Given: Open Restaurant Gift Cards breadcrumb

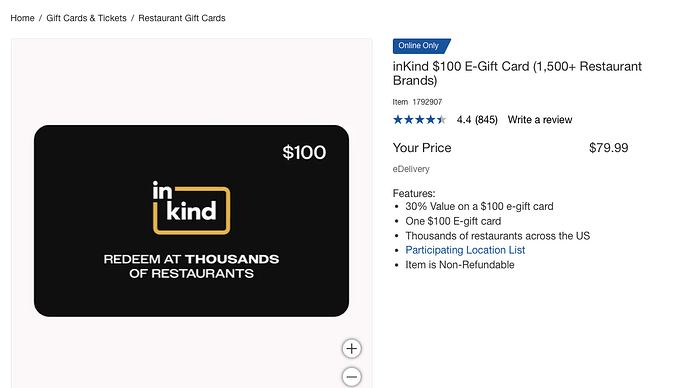Looking at the screenshot, I should click(x=182, y=18).
